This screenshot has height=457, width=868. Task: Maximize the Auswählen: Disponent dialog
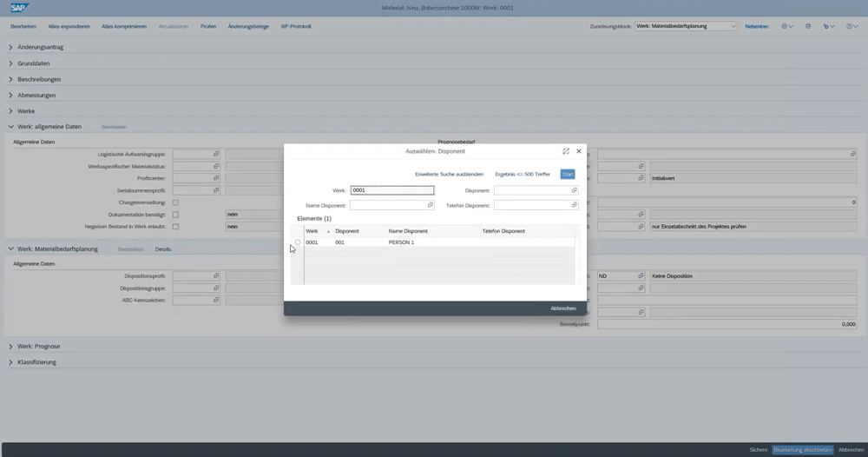[566, 151]
